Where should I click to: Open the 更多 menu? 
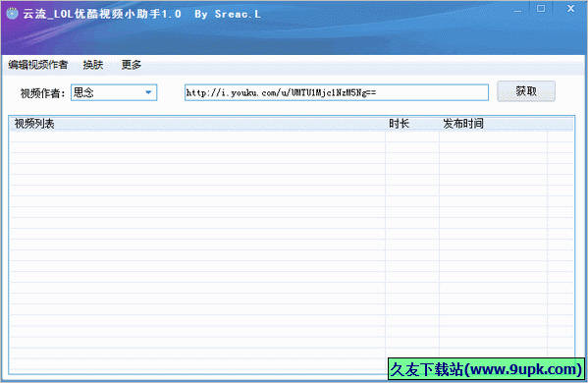pos(132,65)
